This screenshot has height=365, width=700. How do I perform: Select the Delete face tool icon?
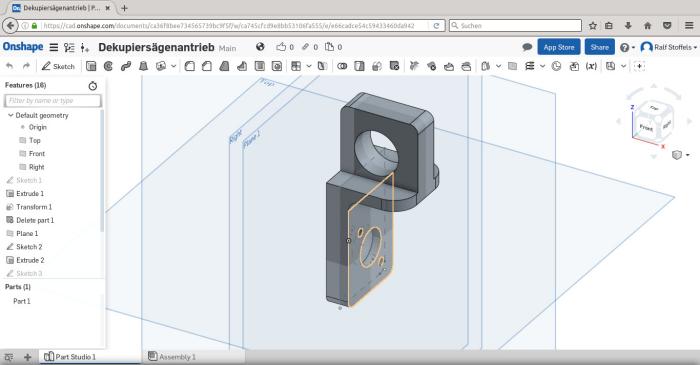point(431,66)
